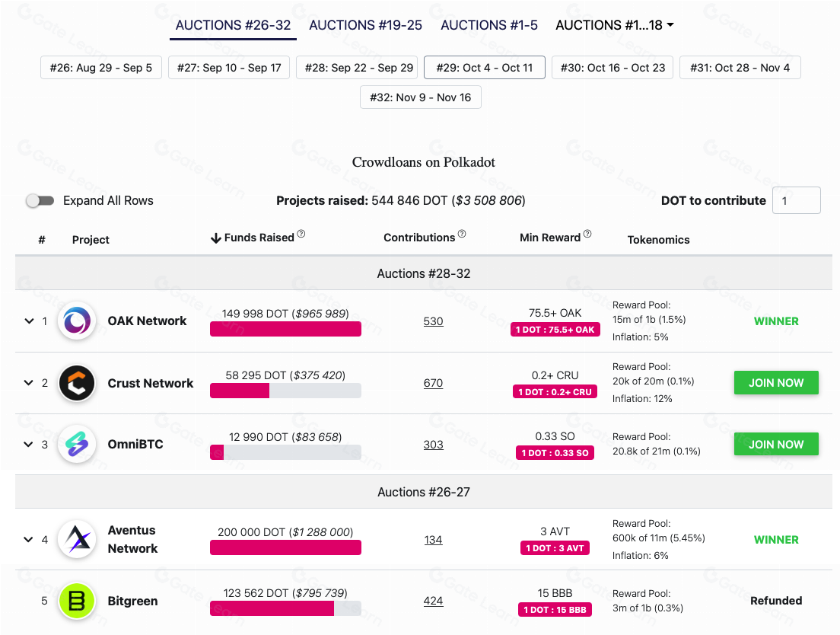Switch to the AUCTIONS #19-25 tab

[x=365, y=25]
